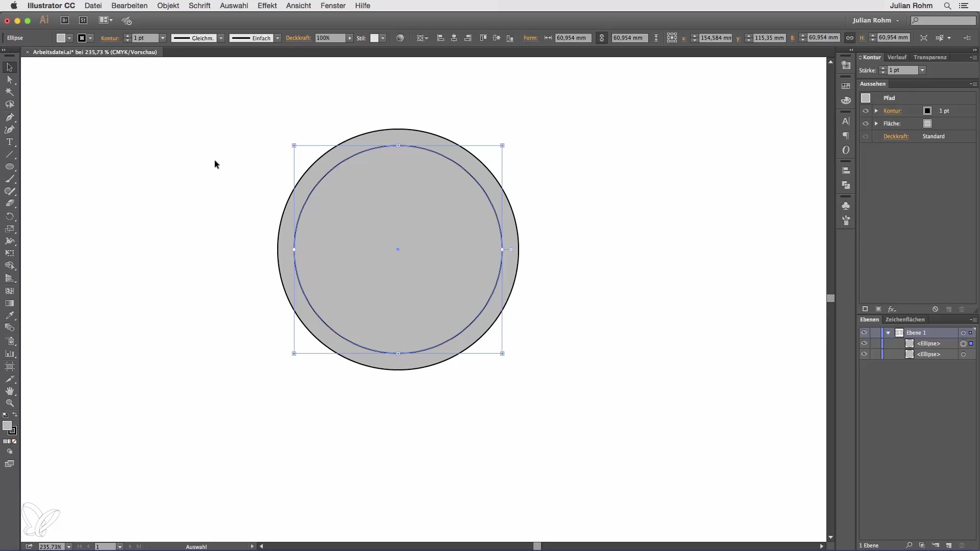This screenshot has width=980, height=551.
Task: Click the Kontur label in control bar
Action: click(x=110, y=38)
